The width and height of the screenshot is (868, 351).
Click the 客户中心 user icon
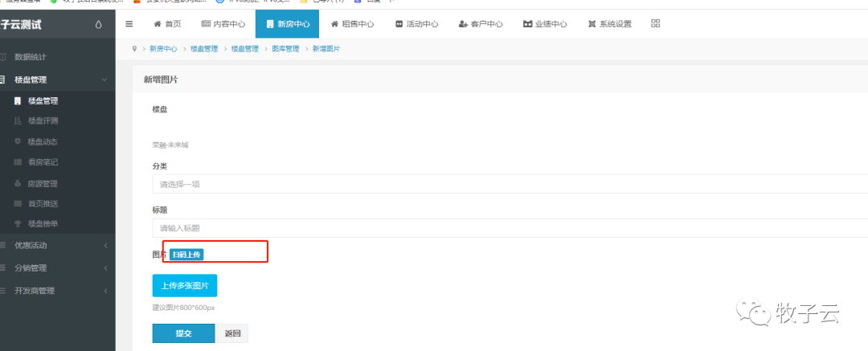[x=464, y=24]
